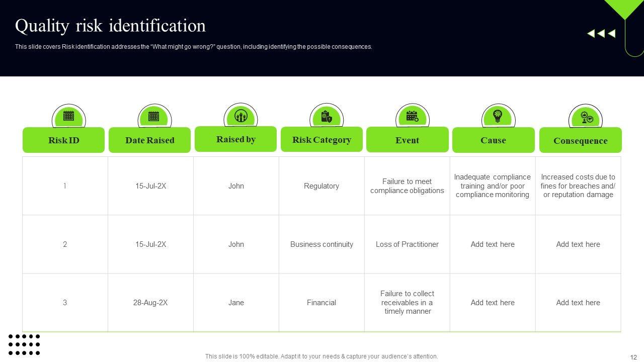Select the people icon above Raised by
The height and width of the screenshot is (362, 644).
point(240,116)
